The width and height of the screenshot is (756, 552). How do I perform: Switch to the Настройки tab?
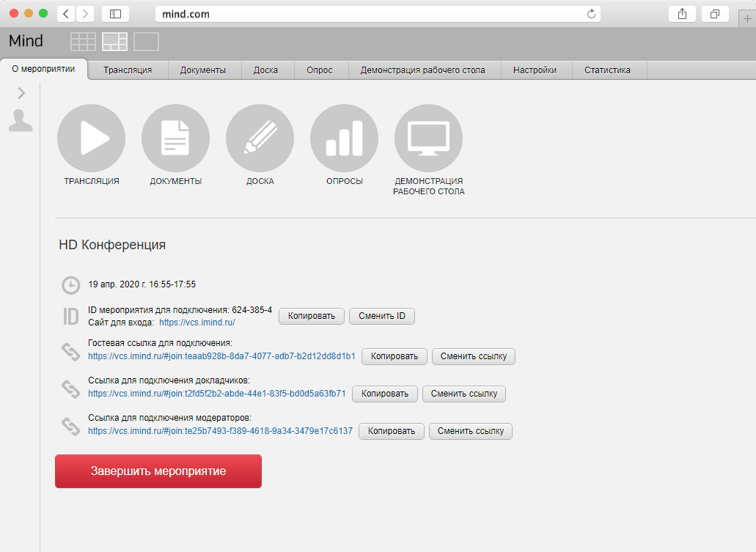click(535, 70)
